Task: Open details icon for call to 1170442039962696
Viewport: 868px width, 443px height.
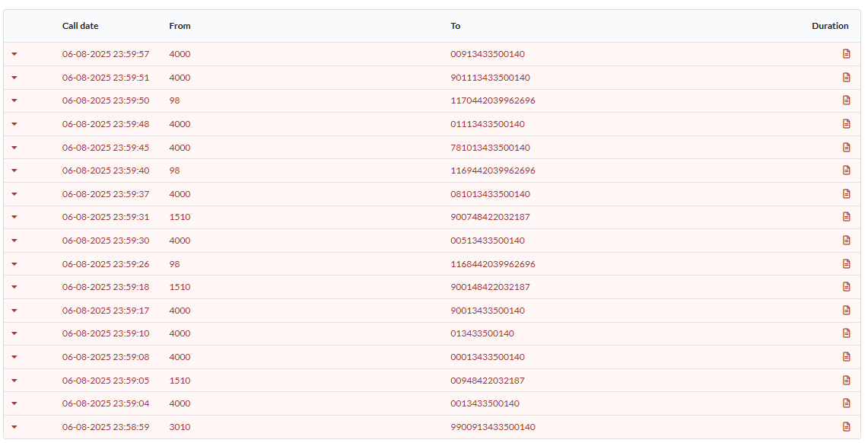Action: click(846, 100)
